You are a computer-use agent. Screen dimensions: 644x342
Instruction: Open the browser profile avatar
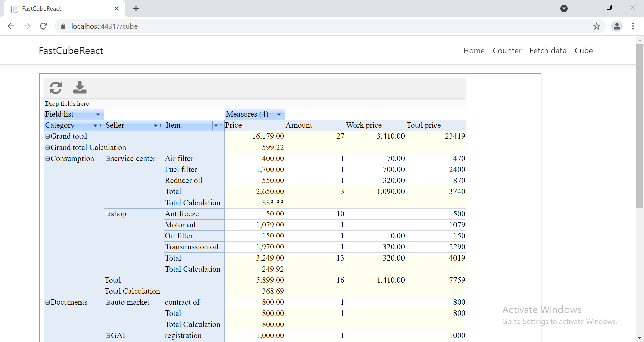617,26
